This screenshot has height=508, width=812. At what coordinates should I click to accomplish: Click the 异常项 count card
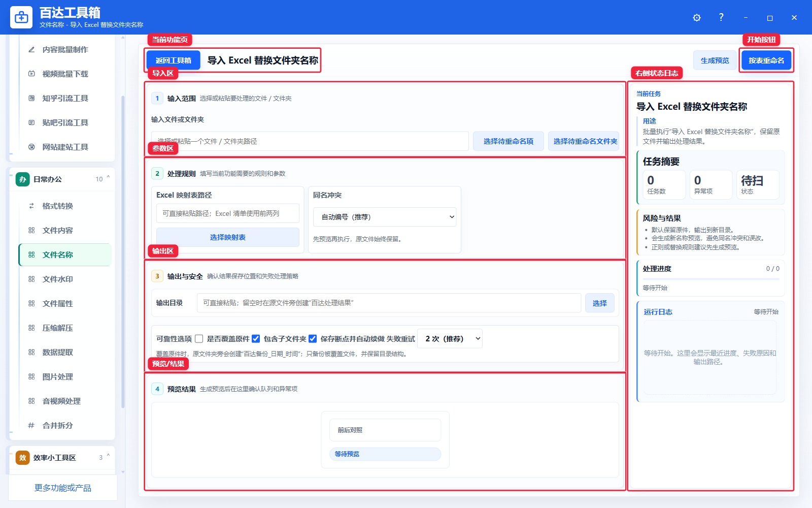(x=711, y=184)
